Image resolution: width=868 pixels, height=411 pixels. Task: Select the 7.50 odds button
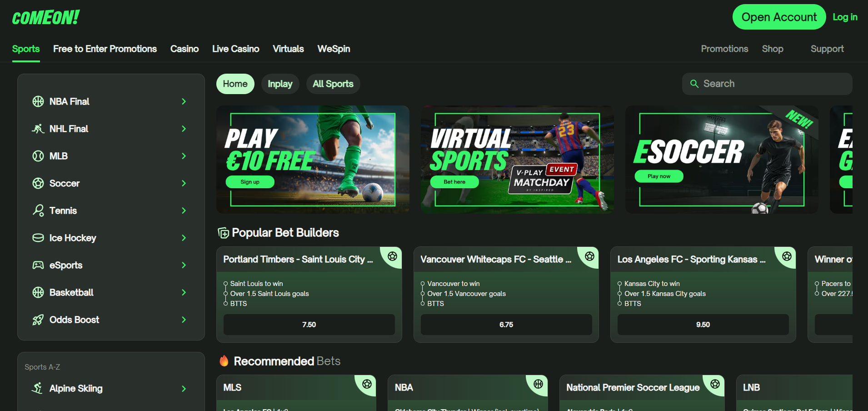(309, 325)
